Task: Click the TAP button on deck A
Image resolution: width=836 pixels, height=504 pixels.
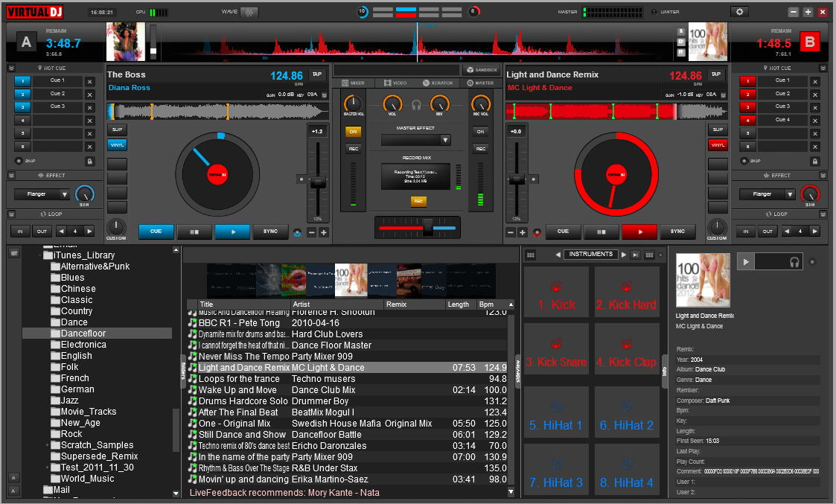Action: point(317,74)
